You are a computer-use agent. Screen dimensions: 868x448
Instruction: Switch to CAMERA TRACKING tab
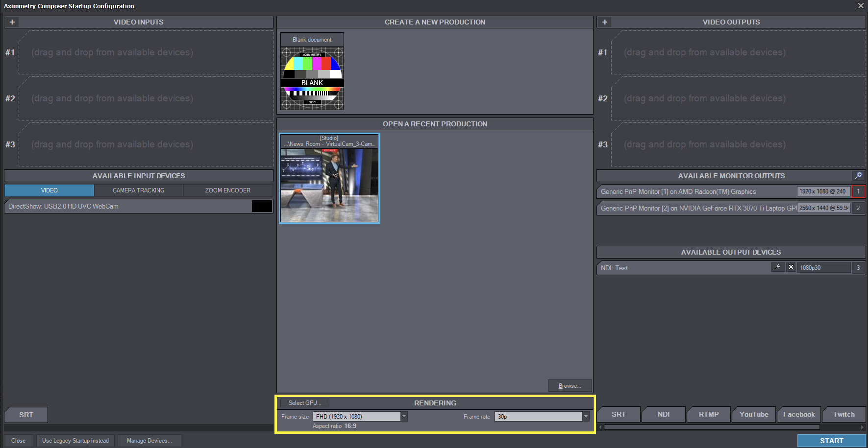(x=139, y=190)
